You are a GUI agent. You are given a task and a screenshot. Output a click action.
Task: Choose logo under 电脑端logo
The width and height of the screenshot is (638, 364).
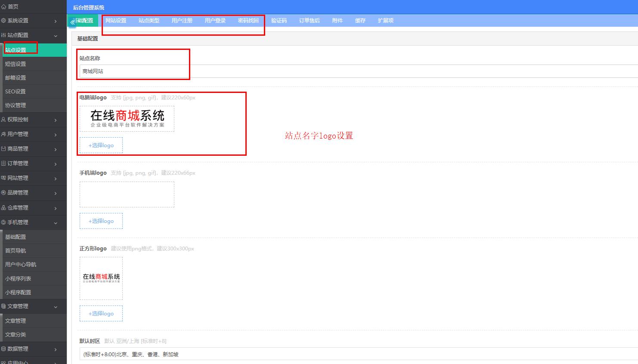coord(101,145)
